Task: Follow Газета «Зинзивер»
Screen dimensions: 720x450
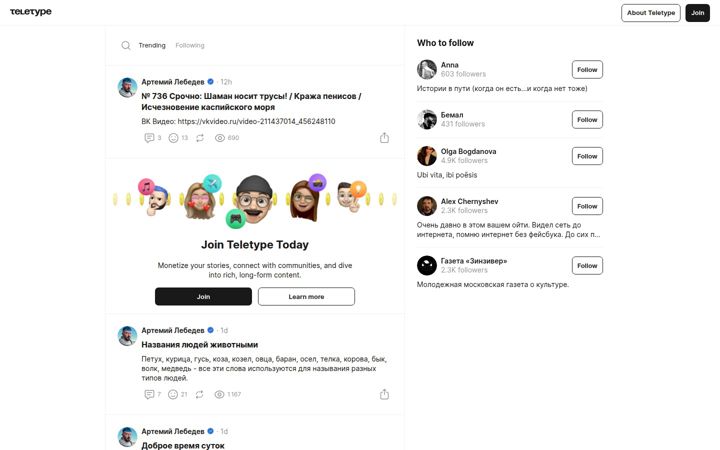Action: 587,266
